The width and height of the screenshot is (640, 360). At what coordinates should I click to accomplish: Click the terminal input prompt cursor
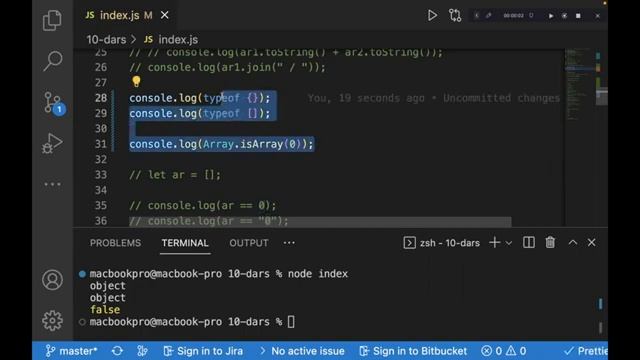(x=291, y=322)
